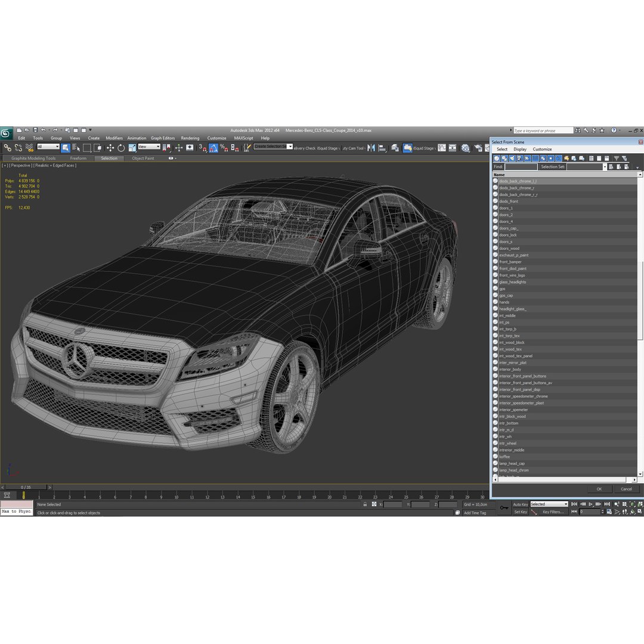The height and width of the screenshot is (644, 644).
Task: Click the Find field in Select From Scene
Action: 521,167
